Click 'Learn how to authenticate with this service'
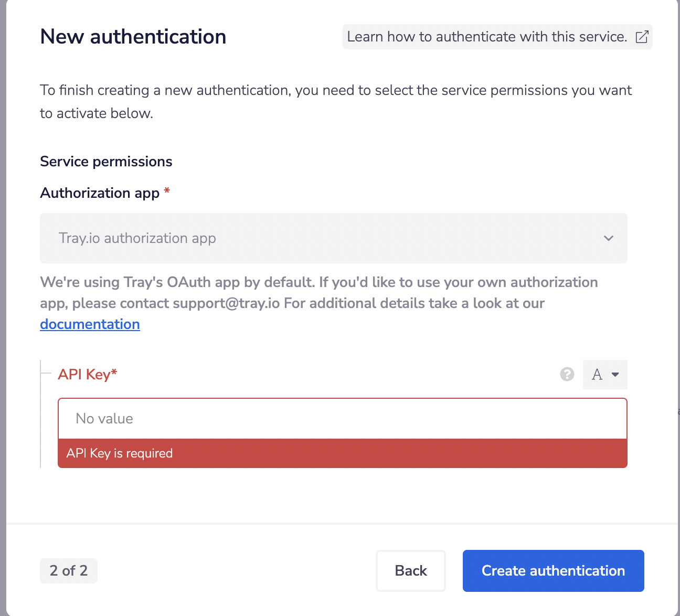Image resolution: width=680 pixels, height=616 pixels. pyautogui.click(x=487, y=37)
